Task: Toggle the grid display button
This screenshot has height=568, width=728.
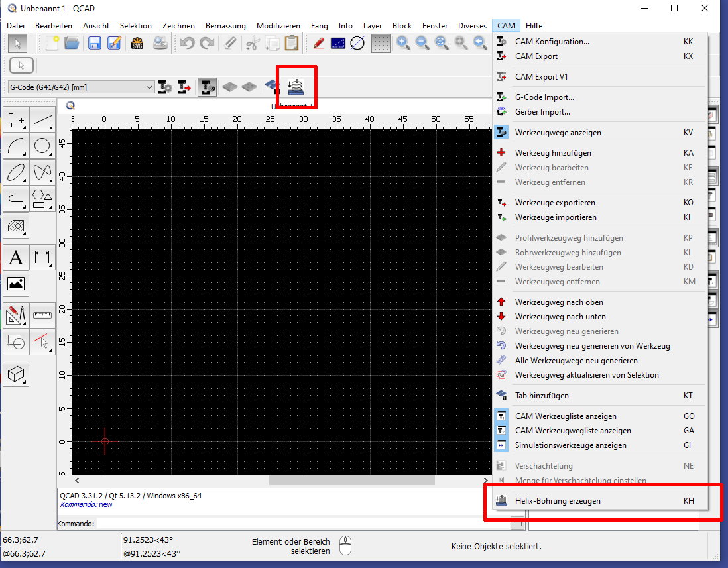Action: [x=381, y=44]
